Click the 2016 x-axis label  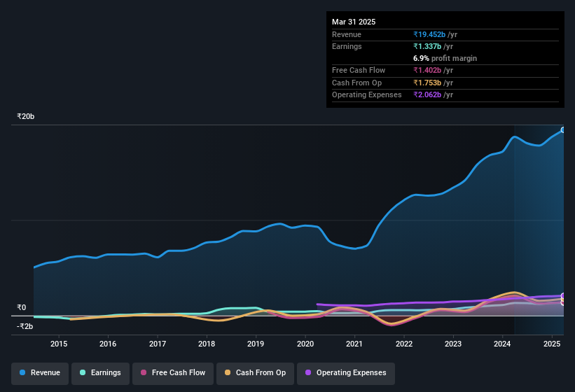(x=108, y=344)
